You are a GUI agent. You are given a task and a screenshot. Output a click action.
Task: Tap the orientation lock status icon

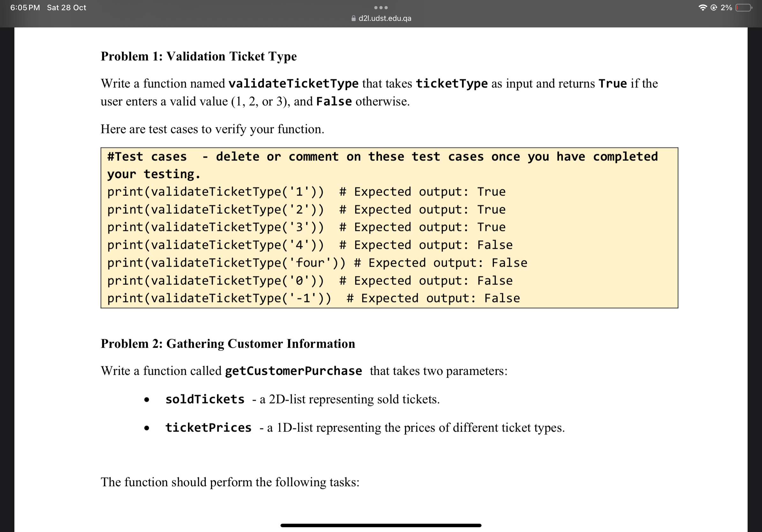pos(713,7)
